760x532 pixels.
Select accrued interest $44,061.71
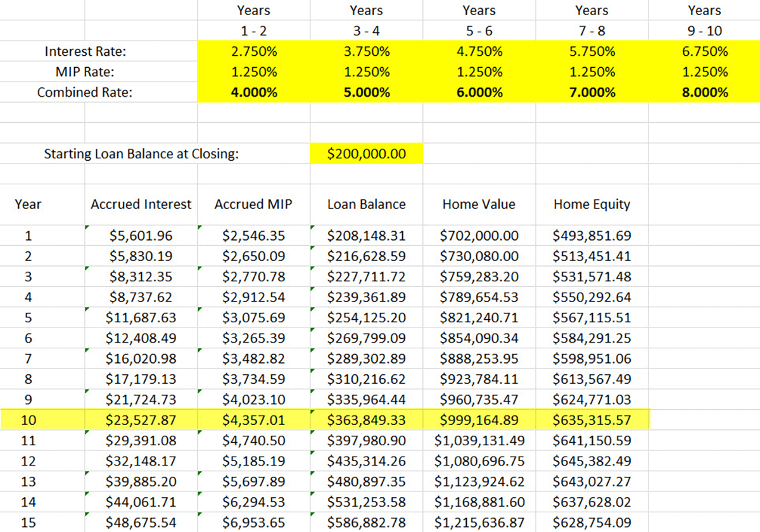(141, 502)
